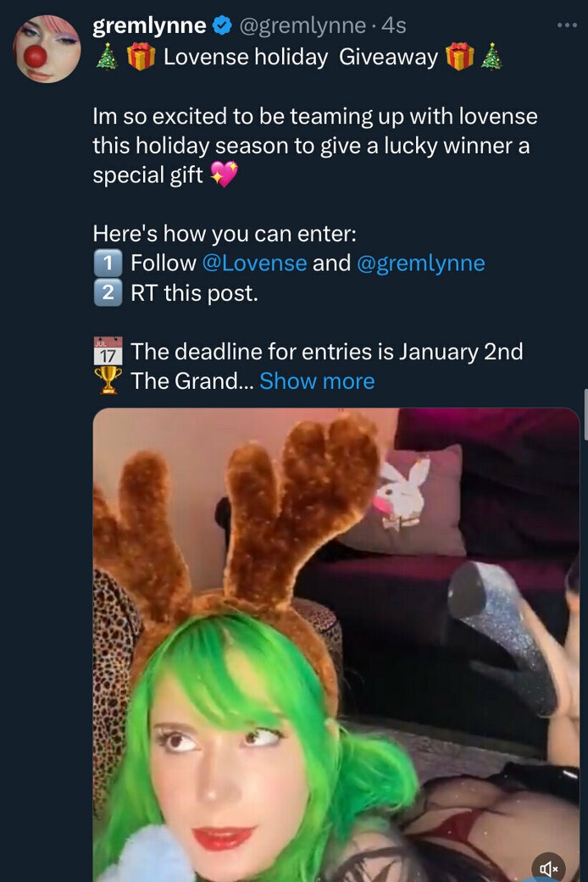Click the blue verified badge beside gremlynne
The image size is (588, 882).
pos(223,26)
